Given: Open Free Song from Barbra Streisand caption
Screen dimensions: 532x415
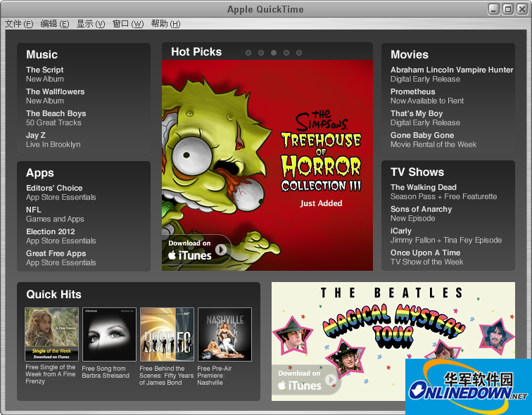Looking at the screenshot, I should [x=106, y=372].
